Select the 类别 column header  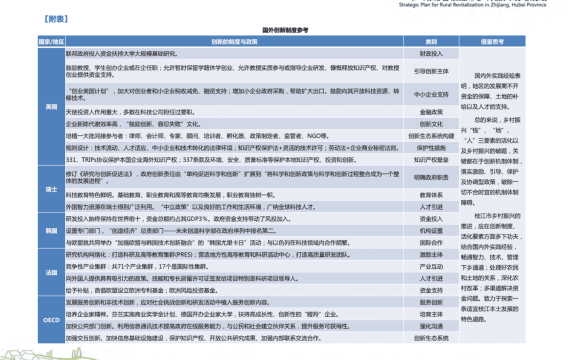(x=431, y=41)
